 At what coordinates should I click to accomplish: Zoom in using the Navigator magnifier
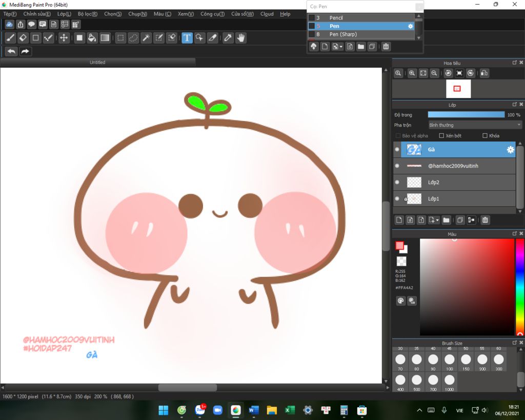412,73
